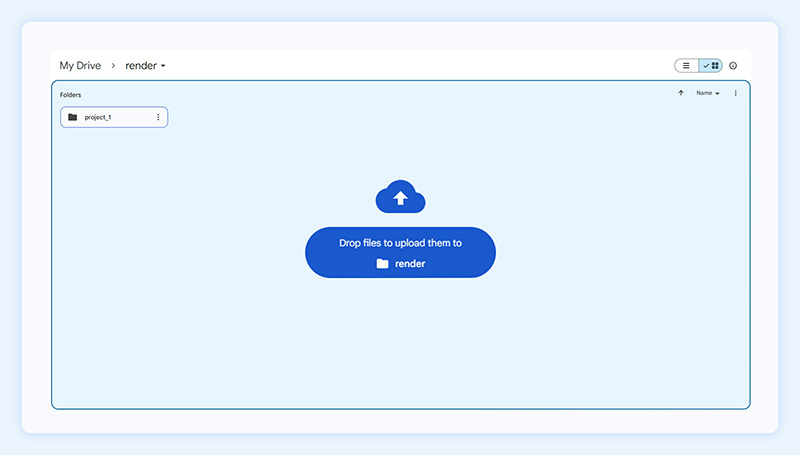
Task: Click the 'Drop files to upload' banner text
Action: (x=400, y=243)
